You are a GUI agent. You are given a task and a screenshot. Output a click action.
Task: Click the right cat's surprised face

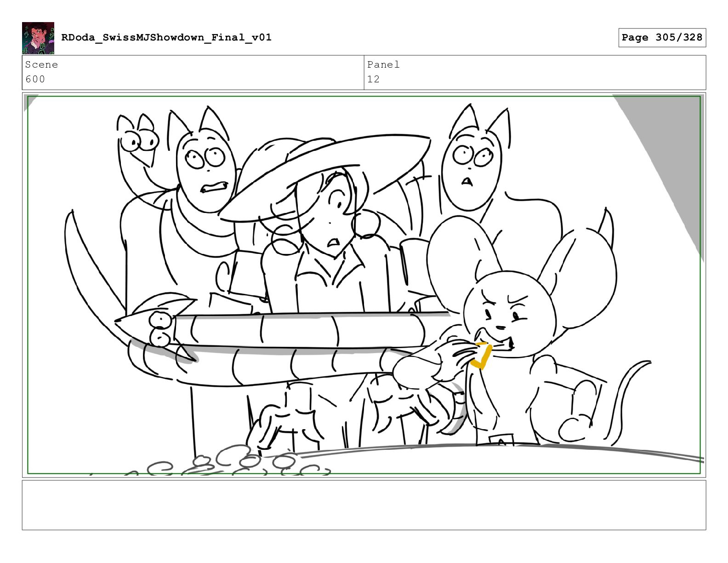click(x=471, y=168)
